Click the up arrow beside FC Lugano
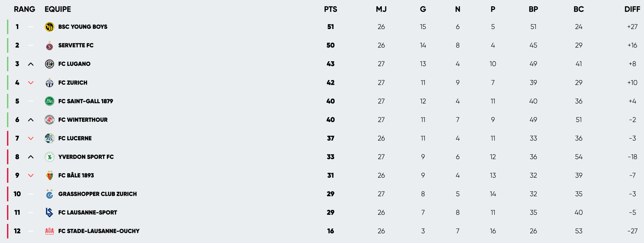Screen dimensions: 644x243 [x=31, y=64]
